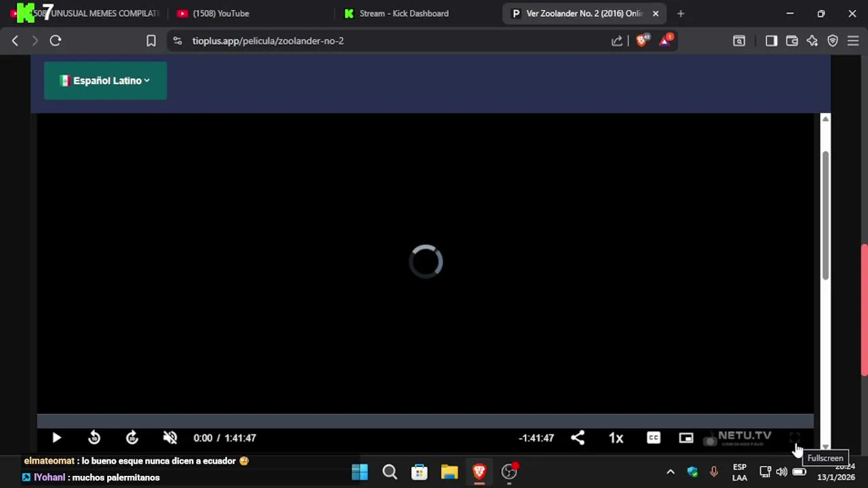The width and height of the screenshot is (868, 488).
Task: Open OBS Studio from the taskbar
Action: click(x=509, y=472)
